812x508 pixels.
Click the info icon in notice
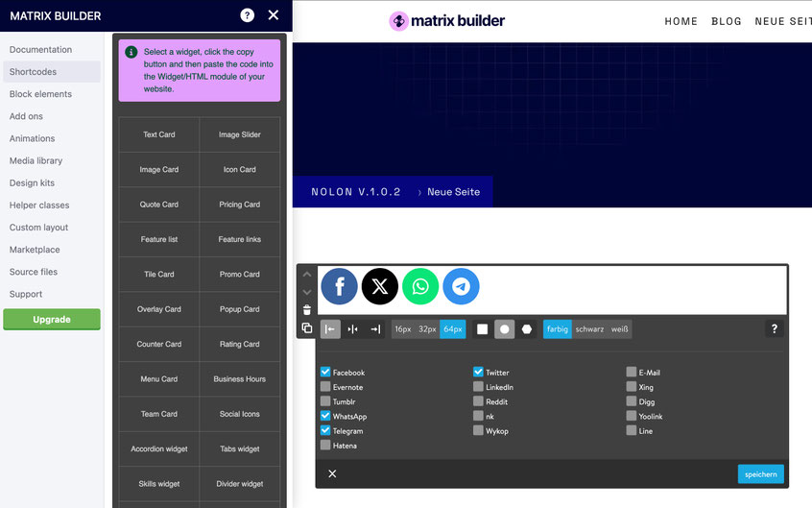pyautogui.click(x=131, y=52)
